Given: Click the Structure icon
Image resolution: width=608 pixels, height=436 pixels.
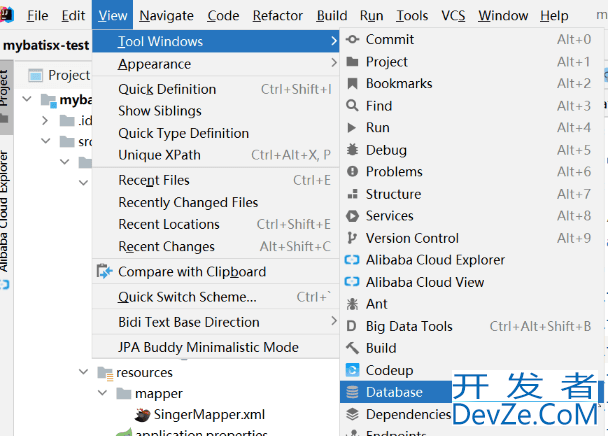Looking at the screenshot, I should click(352, 194).
